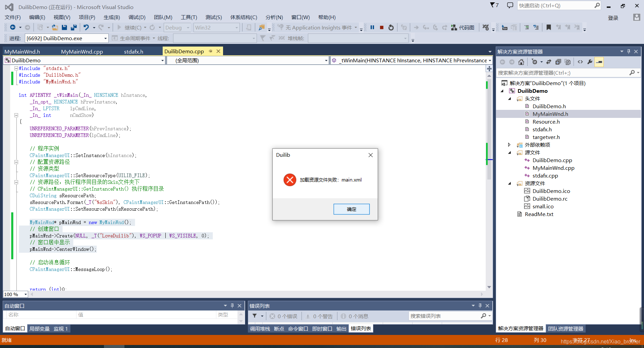Open the 100 % zoom level dropdown
The width and height of the screenshot is (644, 348).
[x=15, y=294]
